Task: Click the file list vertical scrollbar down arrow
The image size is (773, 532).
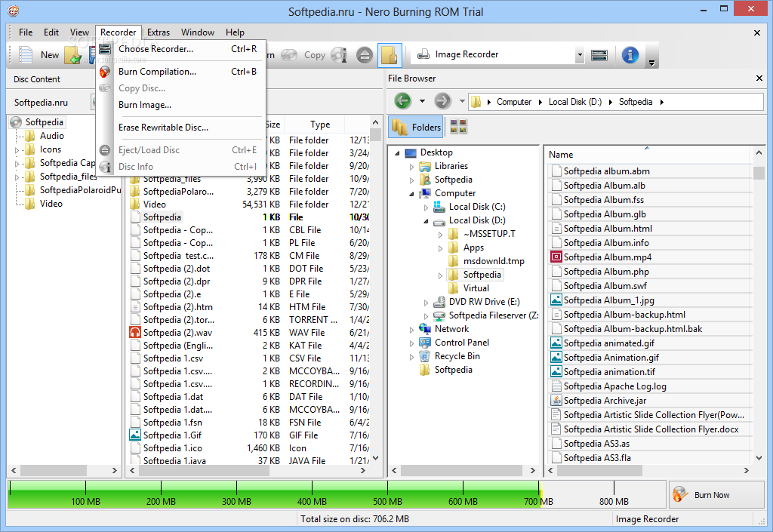Action: pos(376,457)
